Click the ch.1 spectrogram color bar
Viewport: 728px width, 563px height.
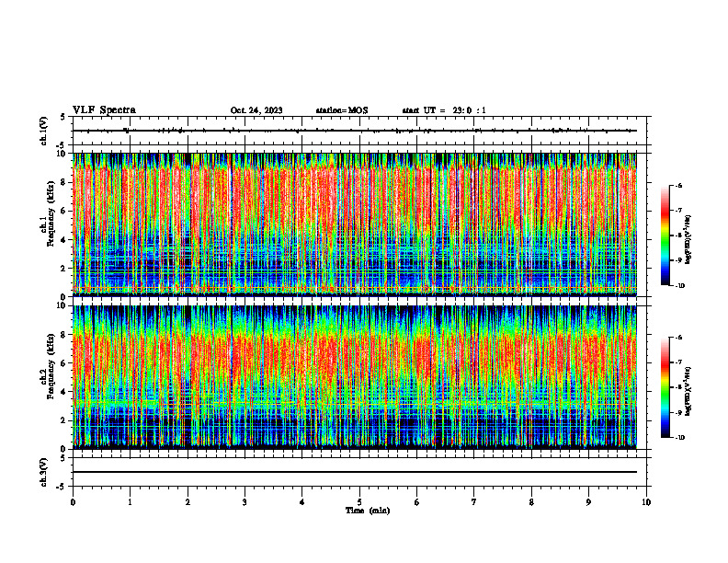[665, 236]
